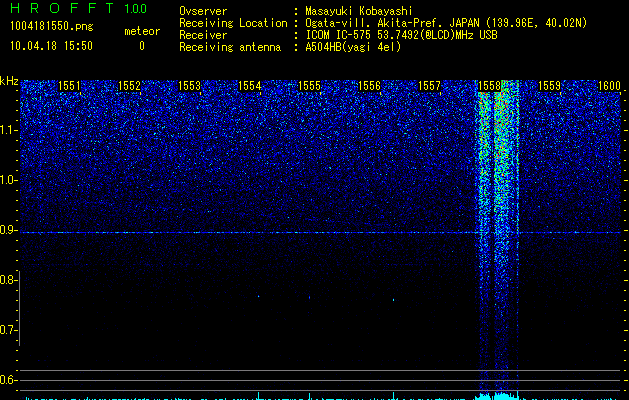Image resolution: width=629 pixels, height=400 pixels.
Task: Click the 1551 time marker
Action: [x=69, y=86]
